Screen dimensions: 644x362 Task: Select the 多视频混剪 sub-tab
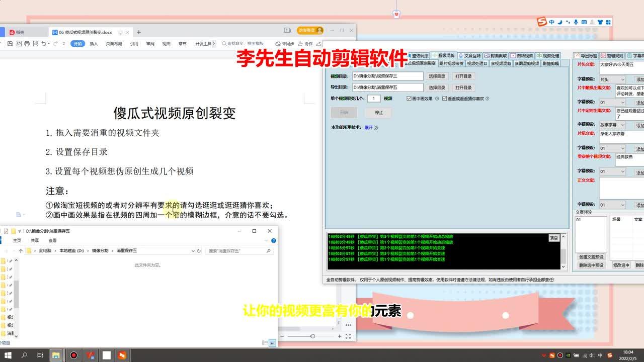pos(501,64)
